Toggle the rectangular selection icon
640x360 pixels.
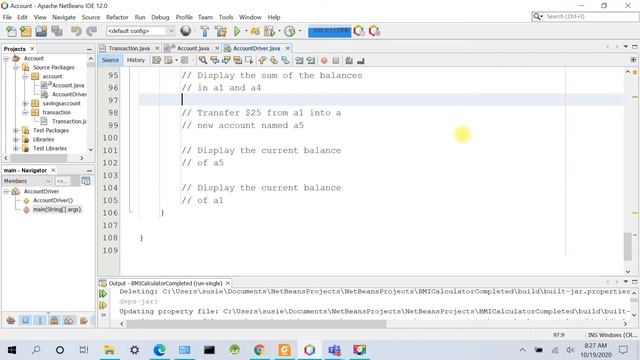[x=249, y=60]
